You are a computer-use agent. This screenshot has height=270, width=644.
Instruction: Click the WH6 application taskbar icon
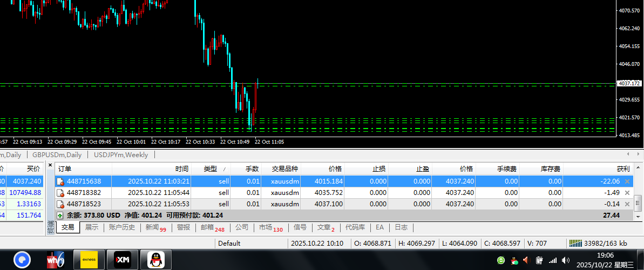point(55,260)
